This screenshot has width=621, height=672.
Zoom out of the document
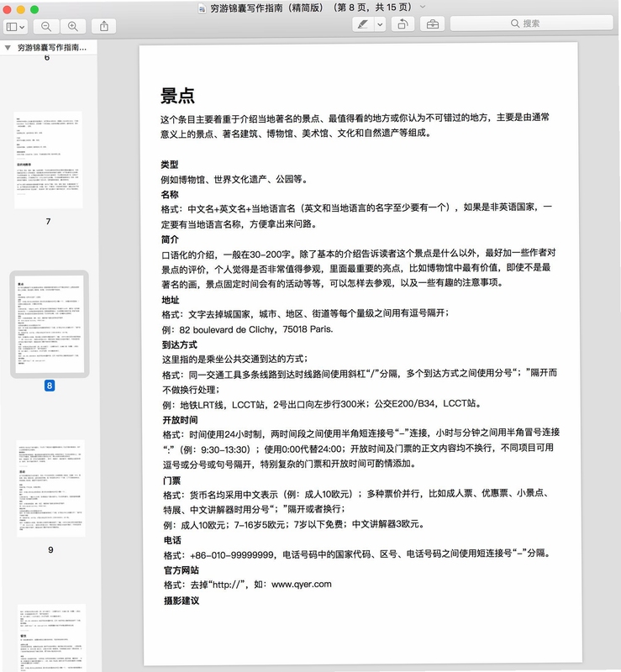coord(46,27)
